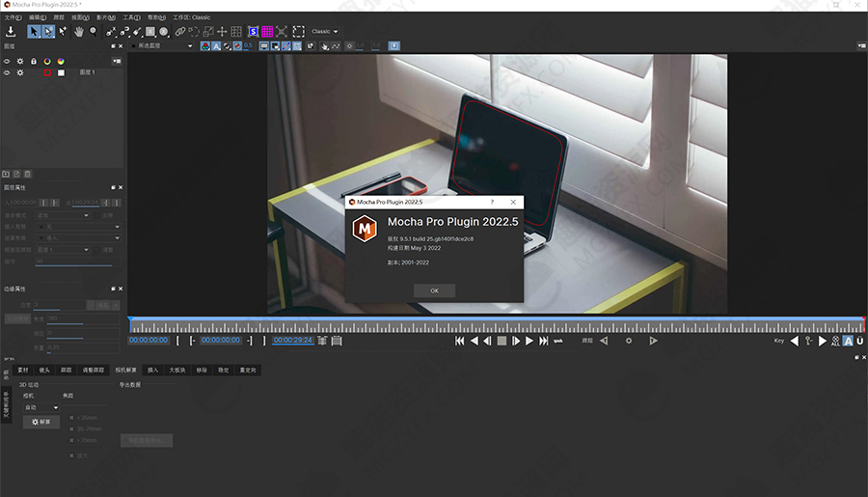The width and height of the screenshot is (868, 497).
Task: Step back one frame
Action: pos(487,341)
